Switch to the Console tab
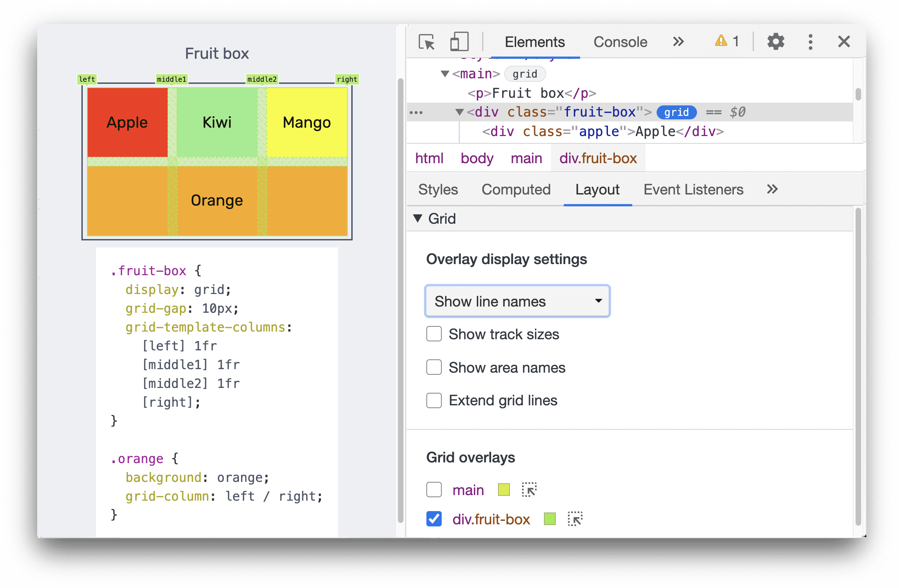This screenshot has width=898, height=588. [x=619, y=42]
